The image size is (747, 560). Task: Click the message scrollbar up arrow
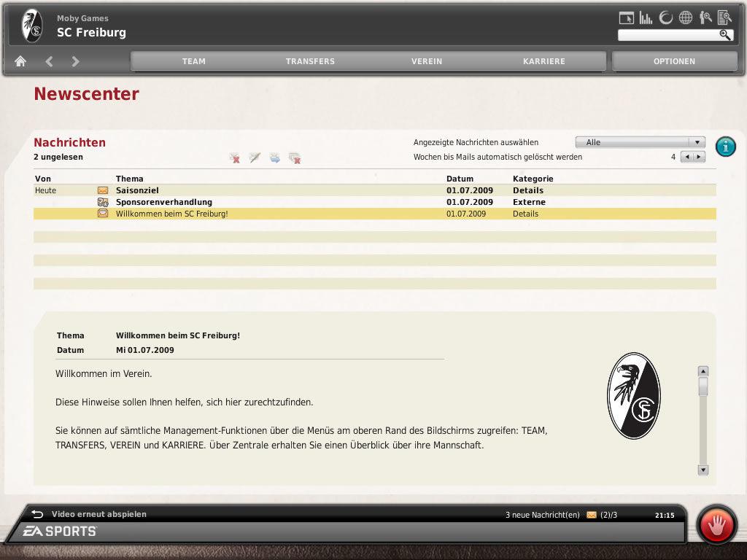tap(703, 371)
